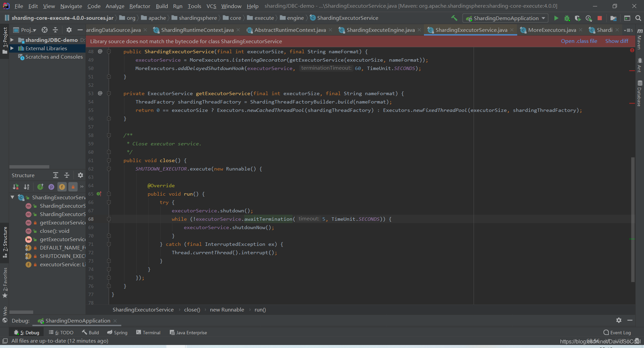Show more Structure toolbar options chevron
The height and width of the screenshot is (348, 644).
(x=82, y=187)
